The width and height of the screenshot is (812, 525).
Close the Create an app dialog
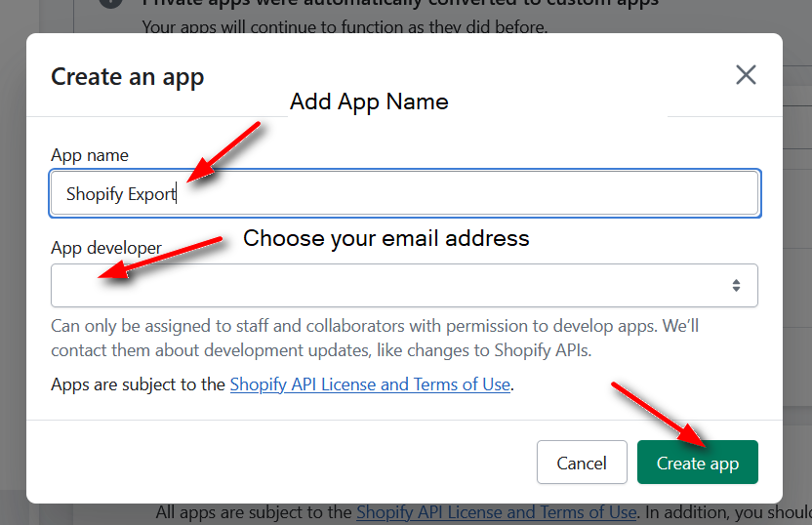coord(746,75)
